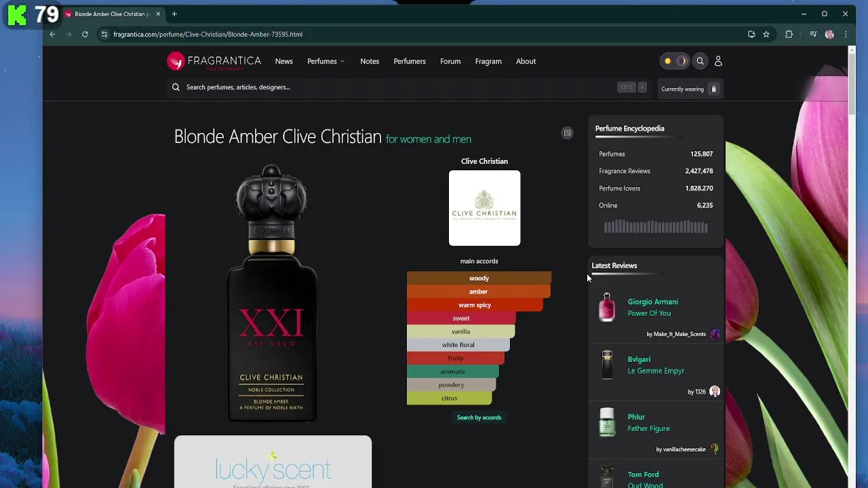Image resolution: width=868 pixels, height=488 pixels.
Task: Select the powdery accord bar
Action: 452,384
